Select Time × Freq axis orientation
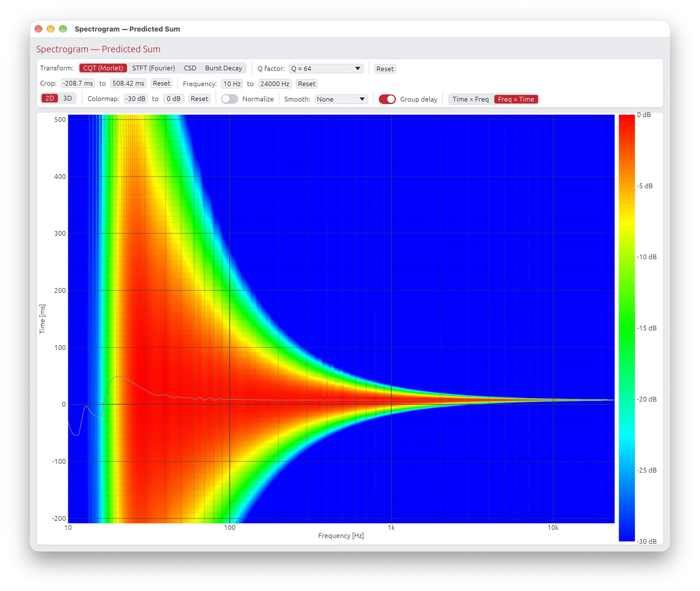Viewport: 700px width, 591px height. pyautogui.click(x=471, y=99)
